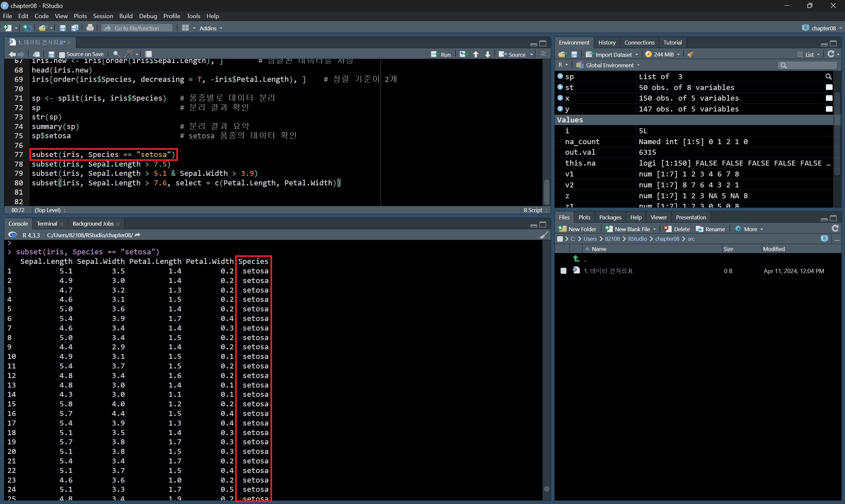Print the current file using printer icon
Screen dimensions: 845x504
90,28
